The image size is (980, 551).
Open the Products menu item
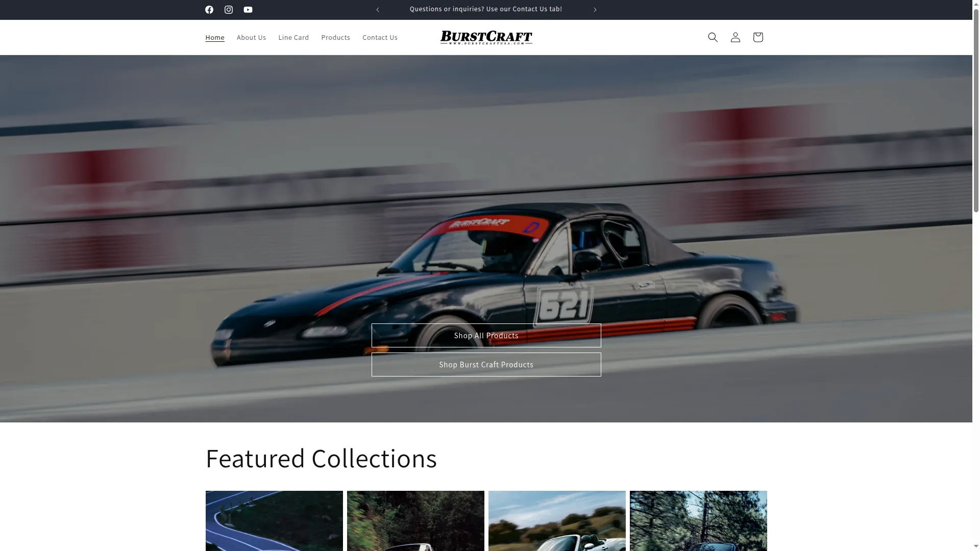(x=336, y=37)
